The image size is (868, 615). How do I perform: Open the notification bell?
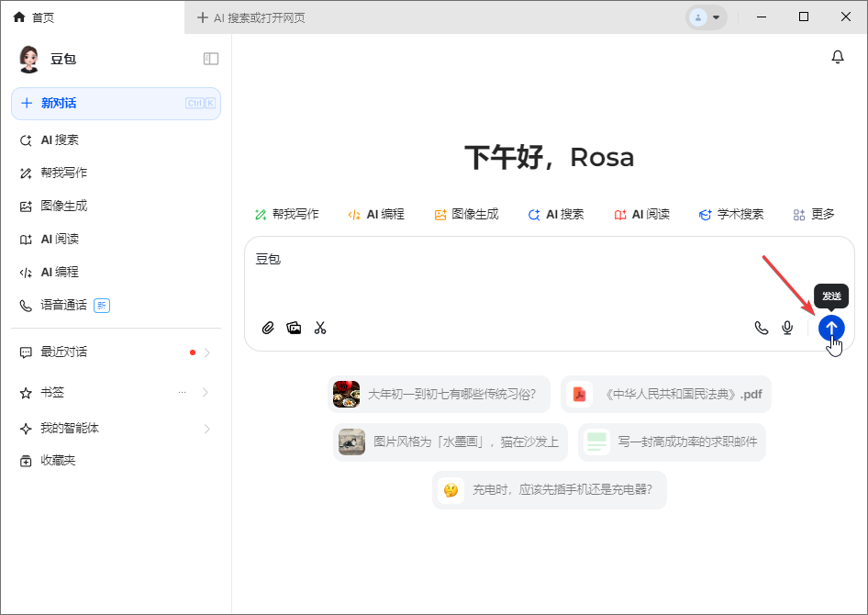click(837, 56)
